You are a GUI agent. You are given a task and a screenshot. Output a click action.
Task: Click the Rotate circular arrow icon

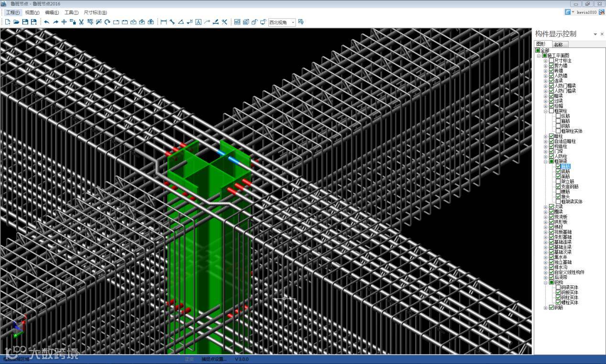click(x=108, y=22)
